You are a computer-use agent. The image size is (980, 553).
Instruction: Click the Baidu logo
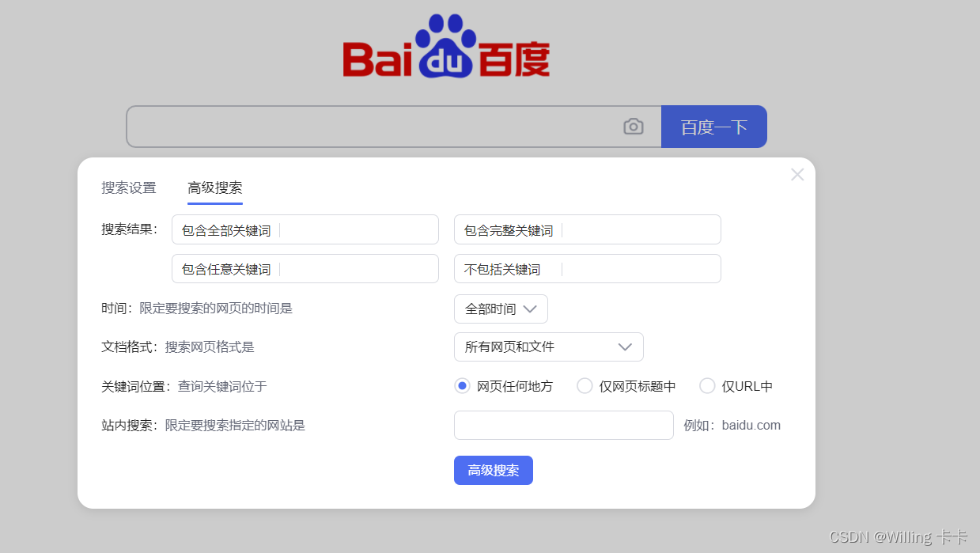pos(446,47)
